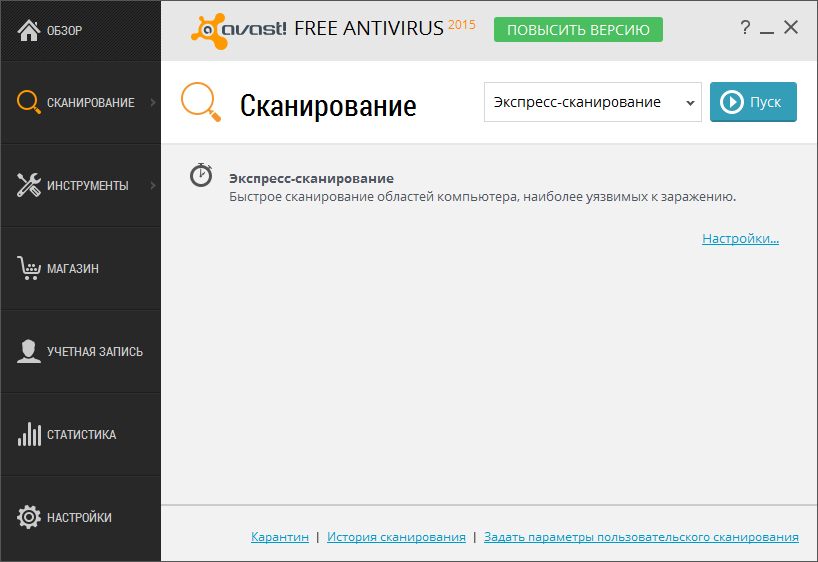Click the large orange magnifier header icon

201,102
